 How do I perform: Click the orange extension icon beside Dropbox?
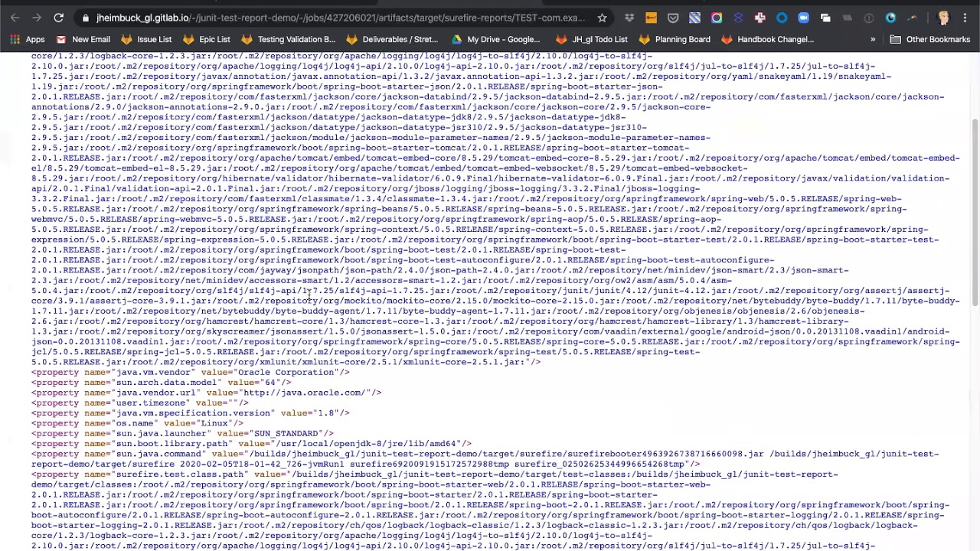point(651,18)
